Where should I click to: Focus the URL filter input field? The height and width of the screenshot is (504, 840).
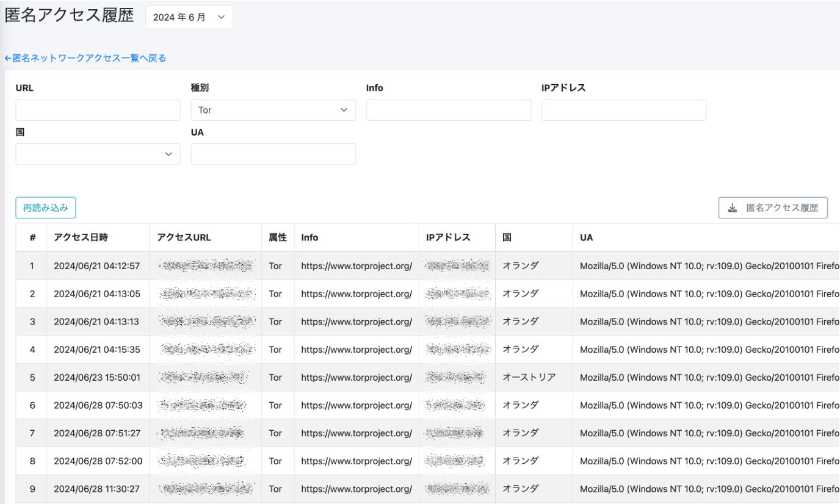pyautogui.click(x=98, y=110)
